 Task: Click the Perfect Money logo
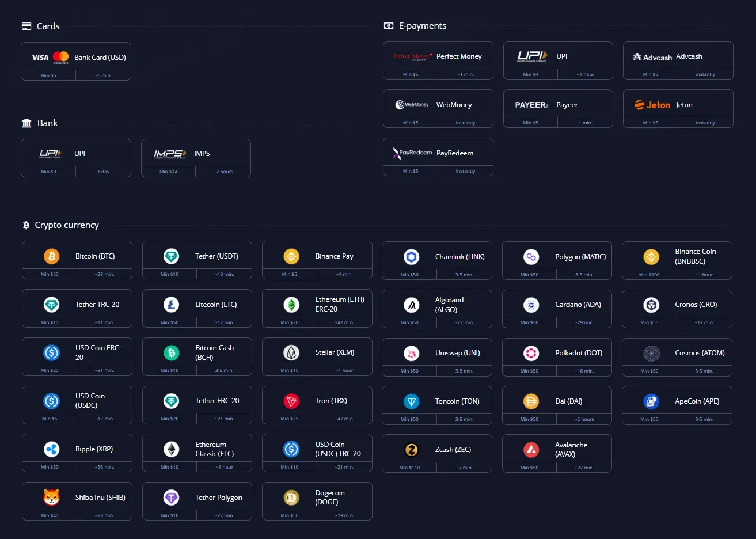tap(412, 56)
